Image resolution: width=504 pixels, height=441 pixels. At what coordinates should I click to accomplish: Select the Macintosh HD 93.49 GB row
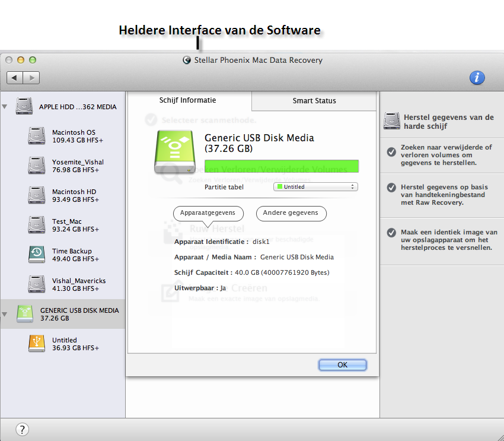[63, 195]
